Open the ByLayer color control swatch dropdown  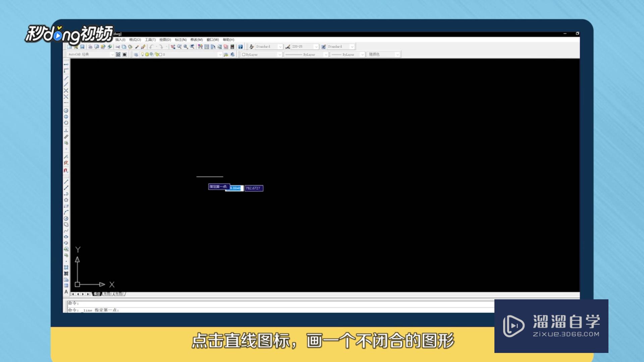(x=279, y=54)
